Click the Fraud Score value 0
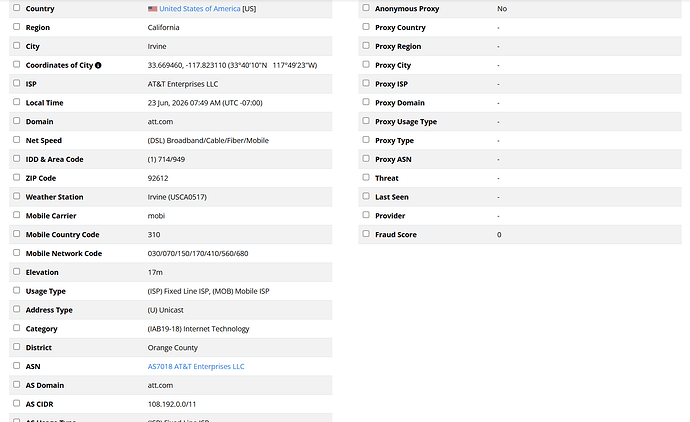 [499, 235]
